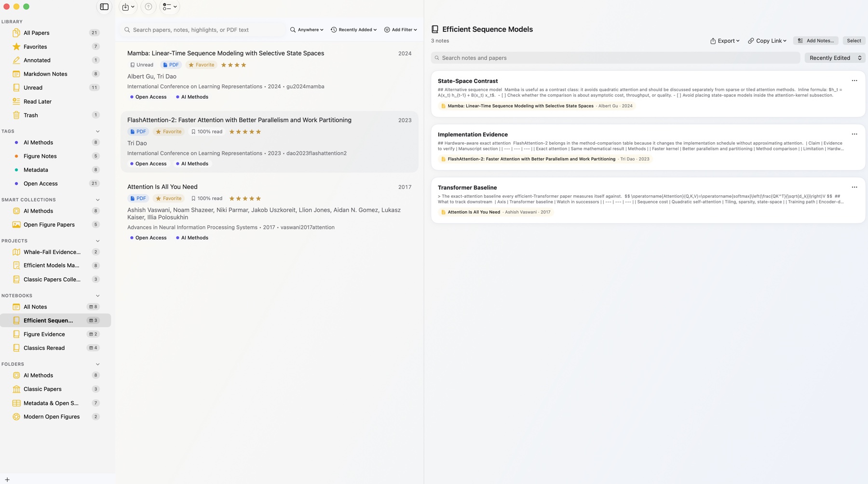Screen dimensions: 868x484
Task: Toggle Favorite badge on Mamba paper
Action: coord(202,65)
